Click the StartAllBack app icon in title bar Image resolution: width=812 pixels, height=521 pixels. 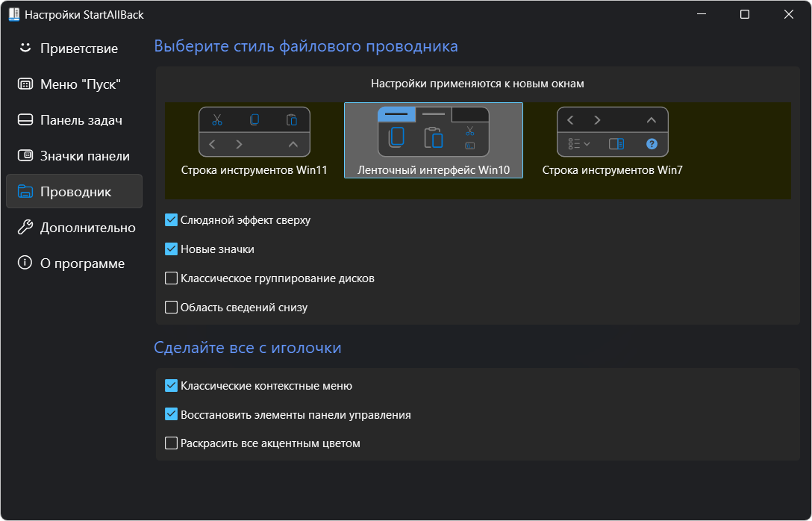[x=14, y=14]
